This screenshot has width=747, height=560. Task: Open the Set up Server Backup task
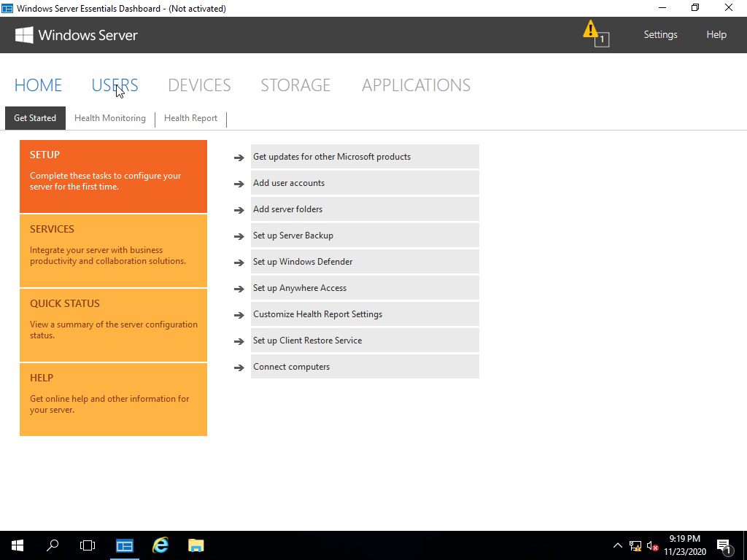[x=365, y=236]
